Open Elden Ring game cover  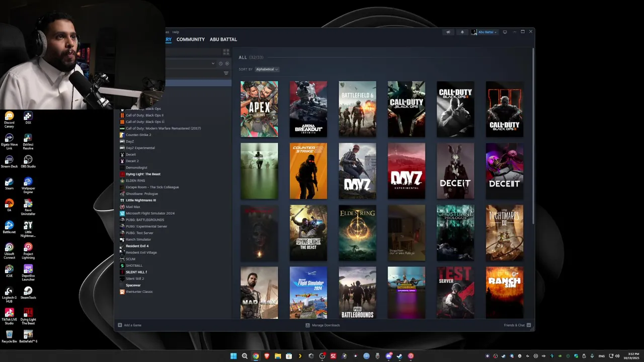(x=357, y=233)
